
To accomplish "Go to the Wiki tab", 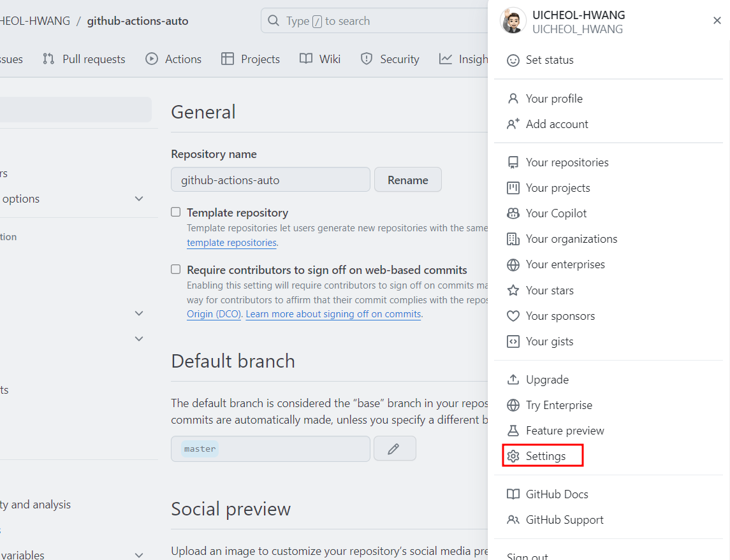I will (320, 59).
